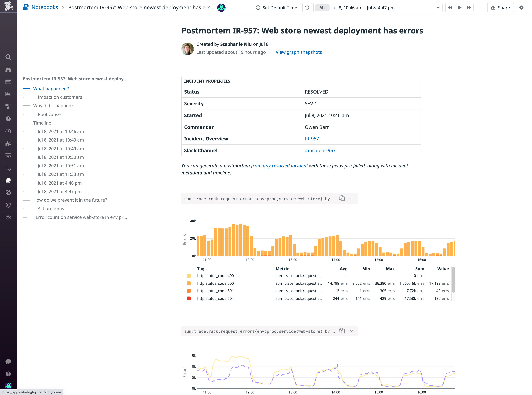Viewport: 532px width, 395px height.
Task: Toggle the http.status_code:501 legend swatch
Action: (189, 291)
